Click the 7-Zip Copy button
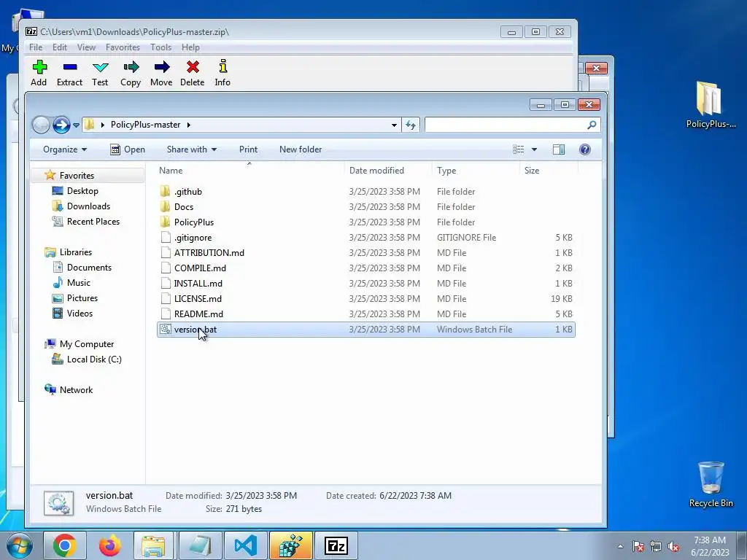 (131, 73)
